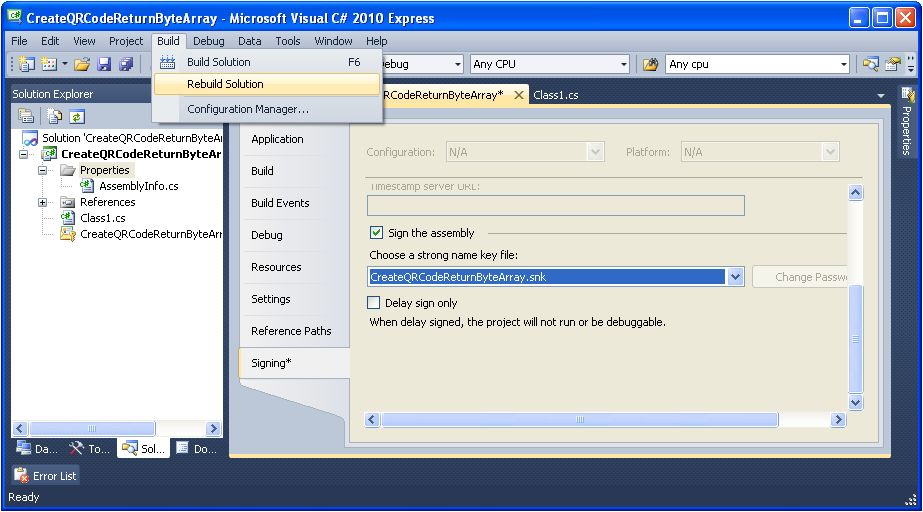Open the strong name key file dropdown
The image size is (923, 512).
tap(735, 277)
